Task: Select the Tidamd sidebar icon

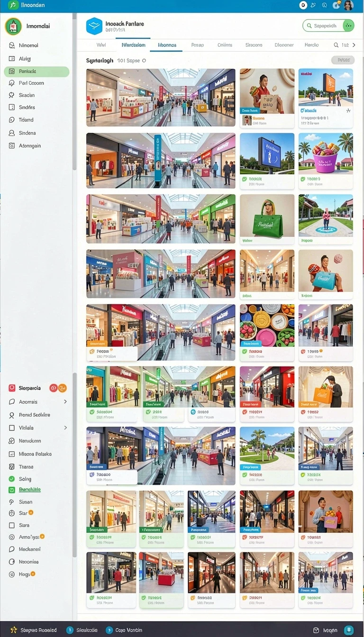Action: coord(12,120)
